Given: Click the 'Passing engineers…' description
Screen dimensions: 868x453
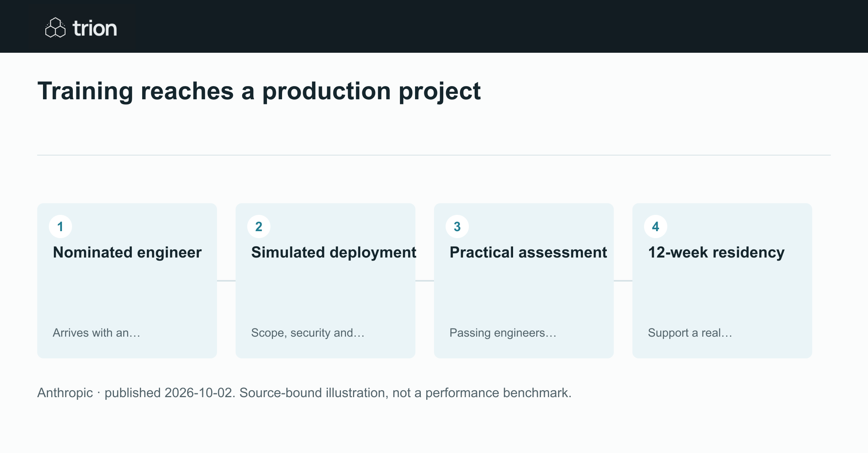Looking at the screenshot, I should click(503, 333).
